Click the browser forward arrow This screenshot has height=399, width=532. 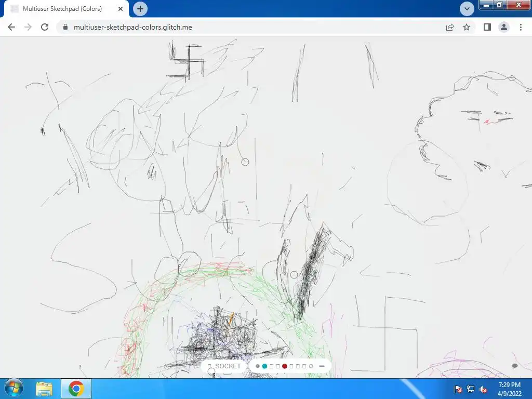coord(28,27)
